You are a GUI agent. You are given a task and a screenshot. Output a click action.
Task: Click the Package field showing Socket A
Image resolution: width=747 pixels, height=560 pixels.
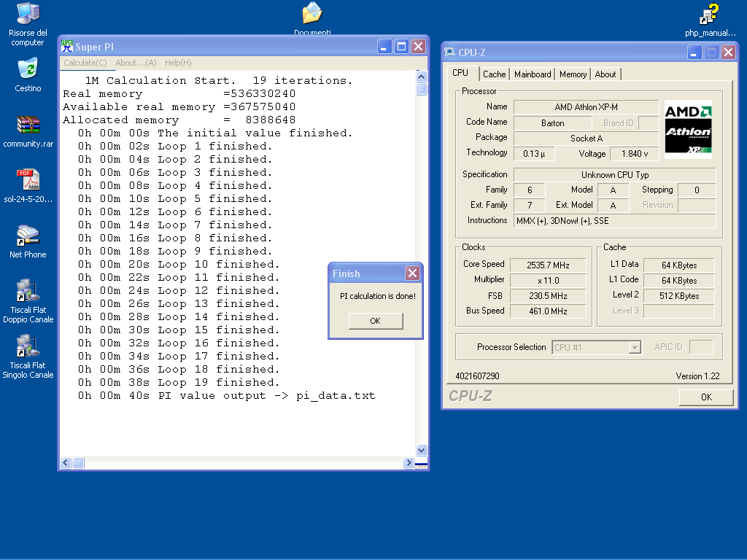(586, 139)
